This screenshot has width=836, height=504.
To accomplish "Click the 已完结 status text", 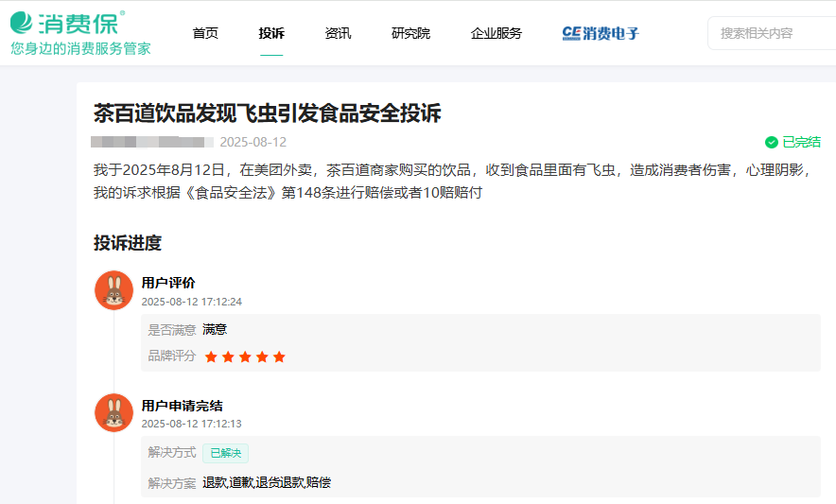I will pyautogui.click(x=801, y=143).
